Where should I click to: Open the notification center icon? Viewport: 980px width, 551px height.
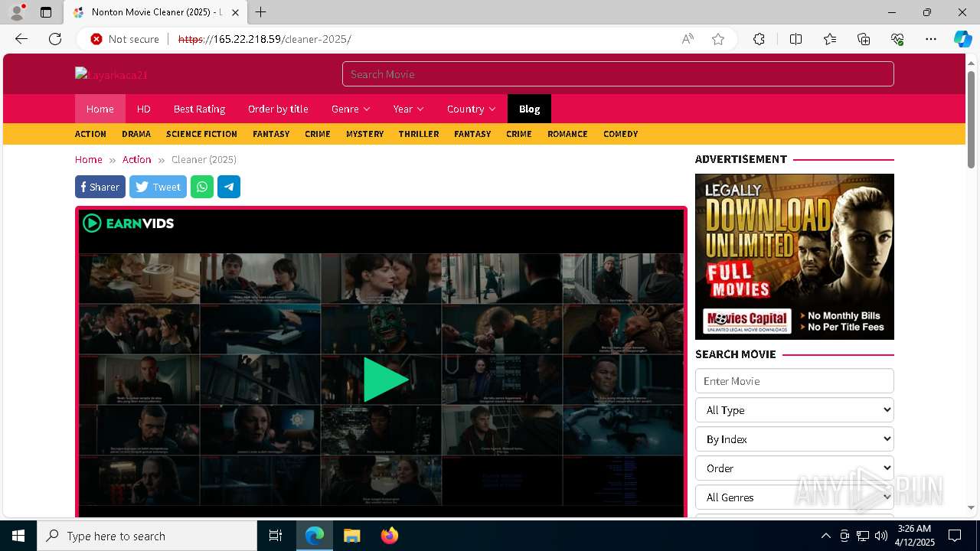[x=955, y=536]
